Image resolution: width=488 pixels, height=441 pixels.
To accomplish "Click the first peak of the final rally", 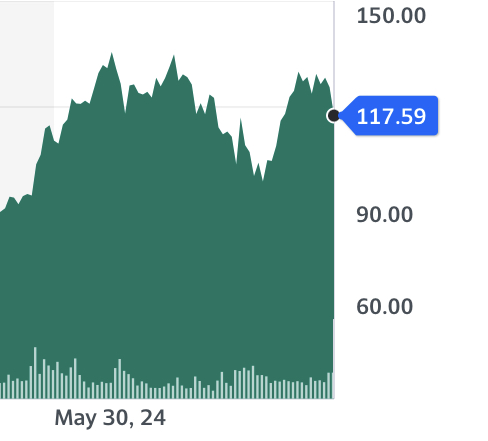I will coord(298,74).
